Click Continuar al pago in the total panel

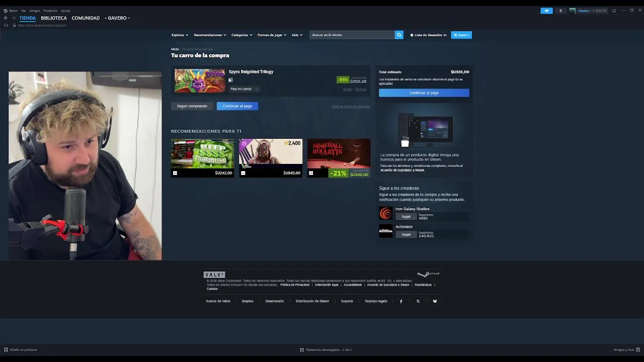point(424,93)
